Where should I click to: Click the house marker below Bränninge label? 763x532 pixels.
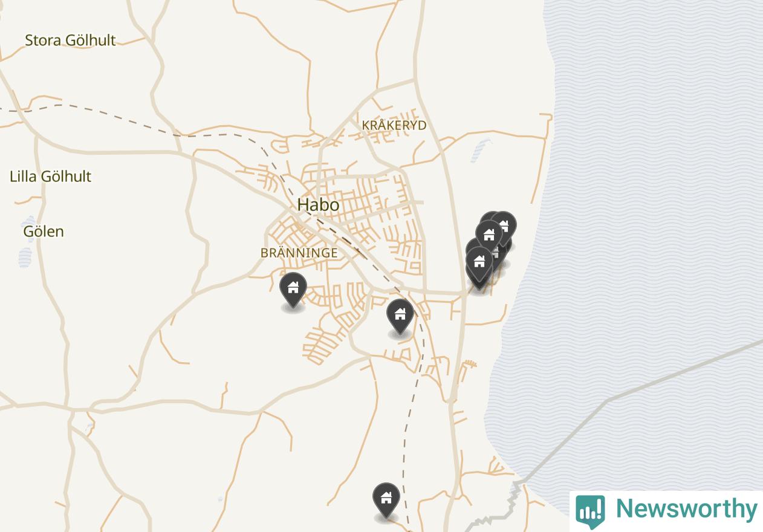tap(293, 289)
